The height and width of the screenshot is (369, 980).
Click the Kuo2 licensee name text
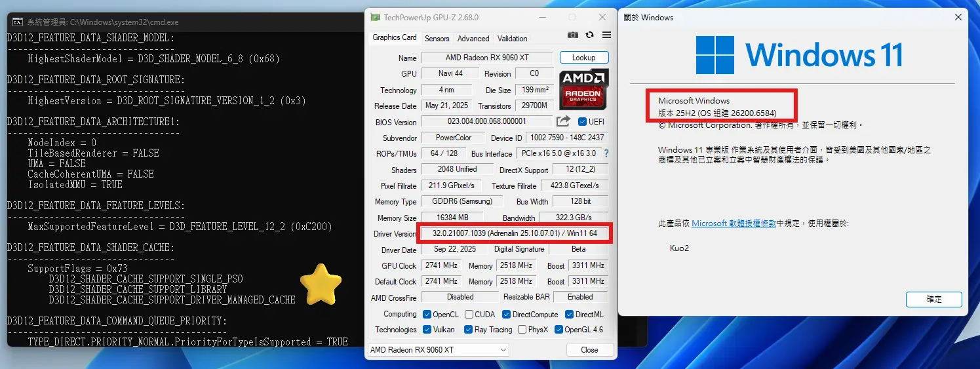point(678,248)
